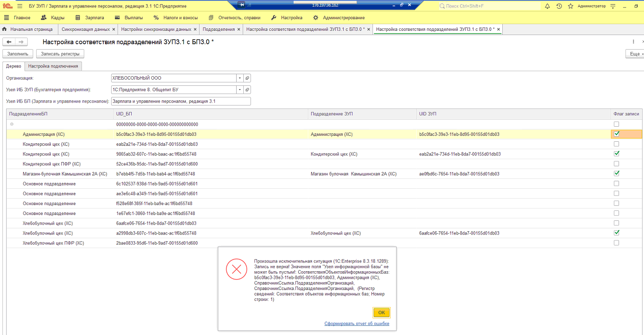Screen dimensions: 644x335
Task: Toggle flag for Магазин-булочная Камышинская 2А
Action: (x=617, y=173)
